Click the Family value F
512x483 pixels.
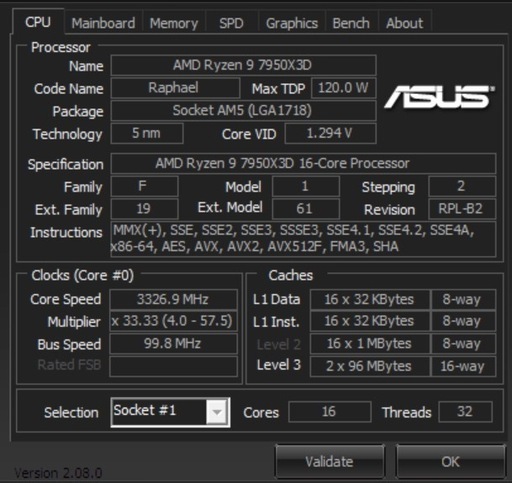pyautogui.click(x=144, y=186)
